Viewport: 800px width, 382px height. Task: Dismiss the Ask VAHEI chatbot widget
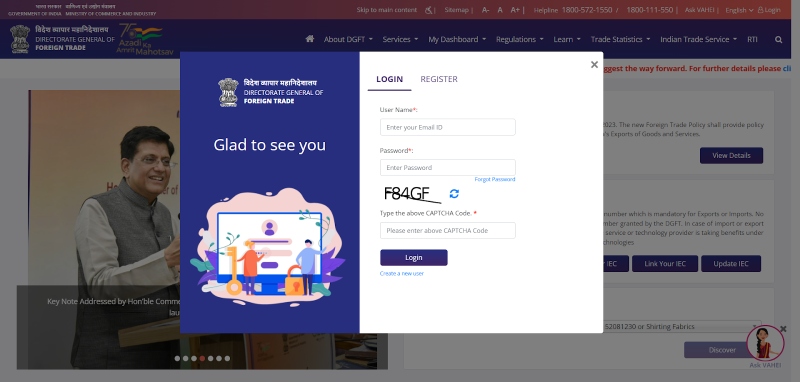[784, 329]
